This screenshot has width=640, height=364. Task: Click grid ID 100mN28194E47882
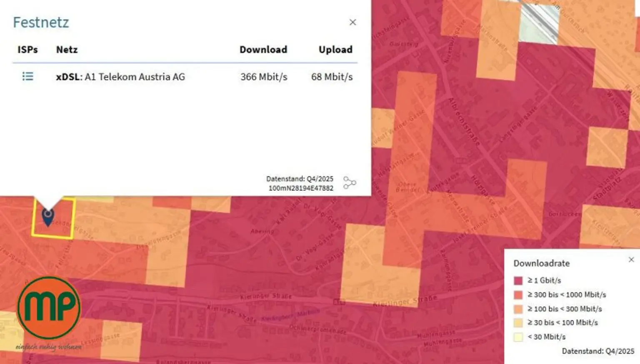[301, 188]
